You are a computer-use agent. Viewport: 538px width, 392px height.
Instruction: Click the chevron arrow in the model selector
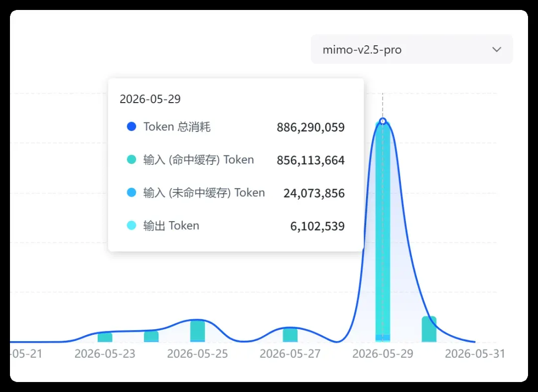coord(497,50)
